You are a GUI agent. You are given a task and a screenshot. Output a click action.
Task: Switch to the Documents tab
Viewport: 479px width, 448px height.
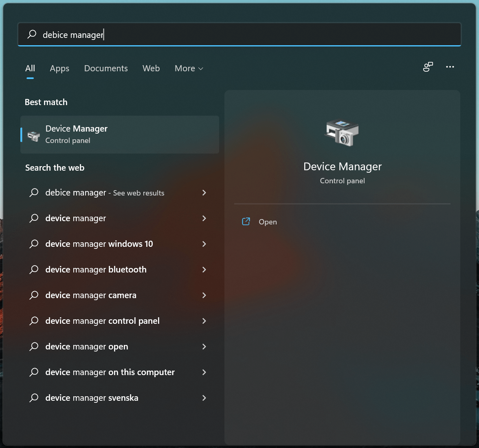tap(106, 68)
